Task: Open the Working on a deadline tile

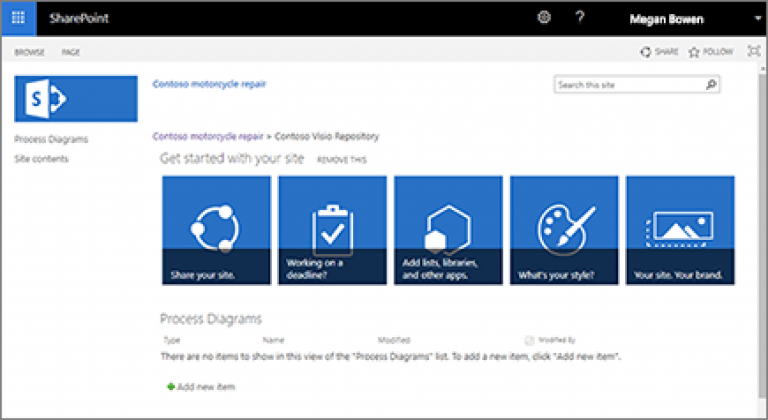Action: pos(332,230)
